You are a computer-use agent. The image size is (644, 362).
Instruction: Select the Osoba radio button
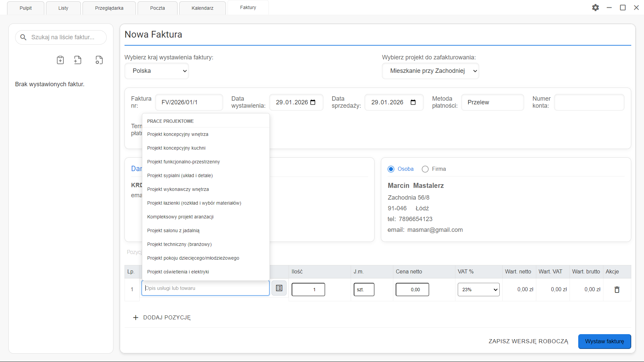(x=391, y=169)
